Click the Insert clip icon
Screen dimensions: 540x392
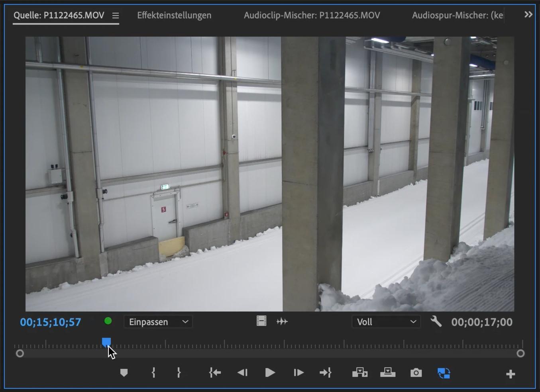pyautogui.click(x=359, y=373)
